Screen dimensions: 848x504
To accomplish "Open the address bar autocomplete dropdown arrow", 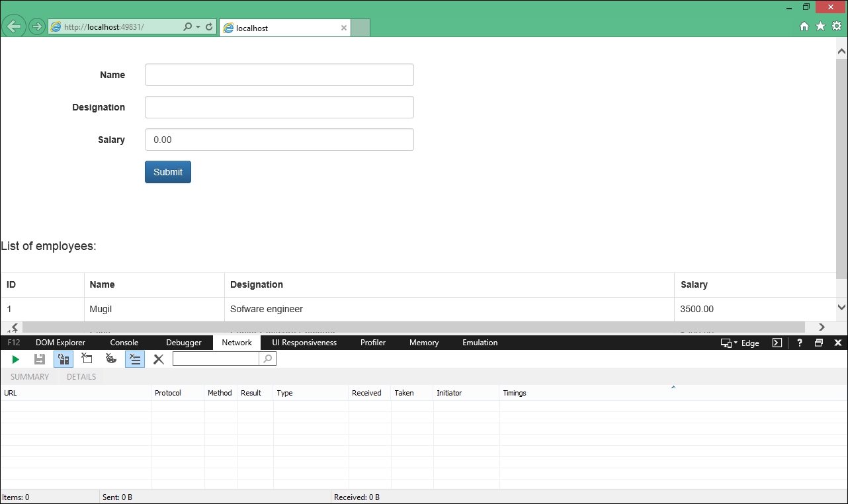I will click(x=198, y=27).
